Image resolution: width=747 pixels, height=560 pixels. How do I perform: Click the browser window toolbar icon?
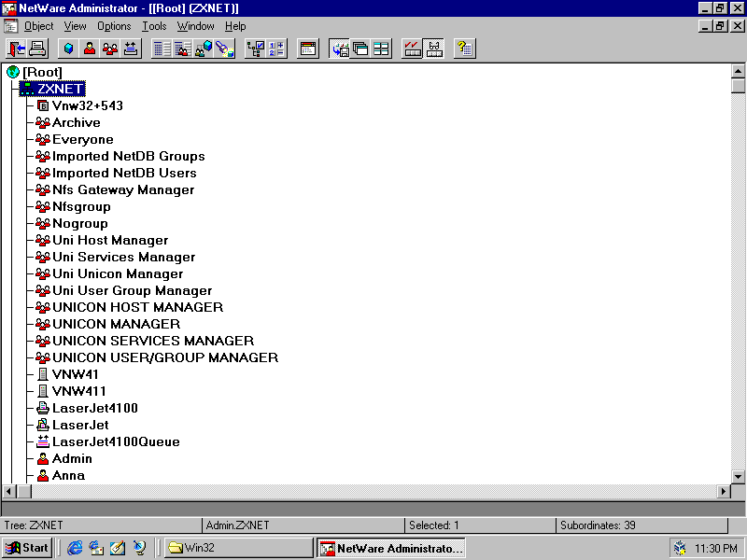tap(308, 49)
